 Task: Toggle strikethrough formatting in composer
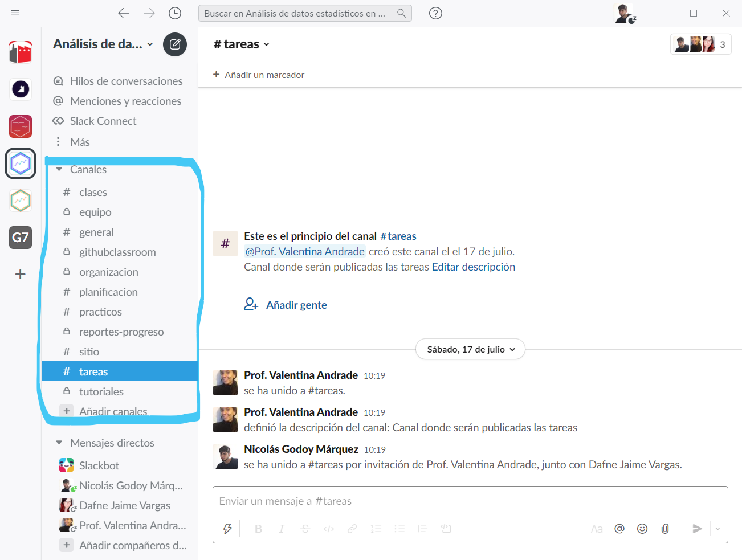305,529
